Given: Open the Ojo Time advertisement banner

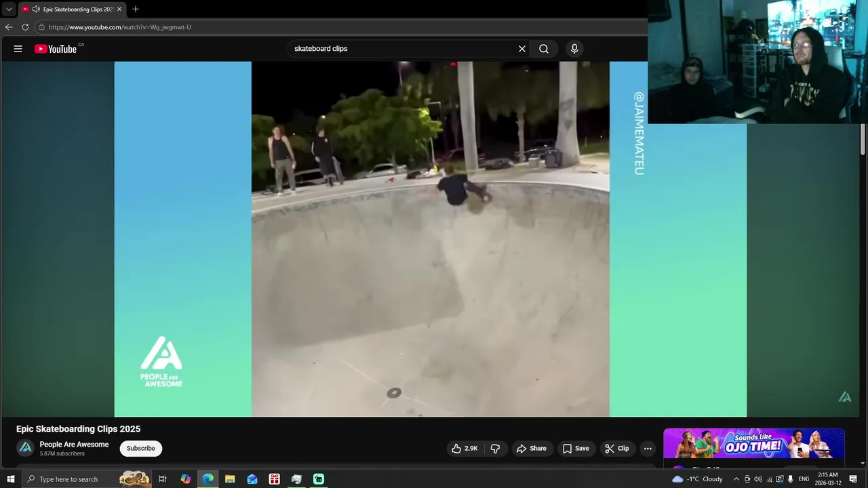Looking at the screenshot, I should 753,444.
